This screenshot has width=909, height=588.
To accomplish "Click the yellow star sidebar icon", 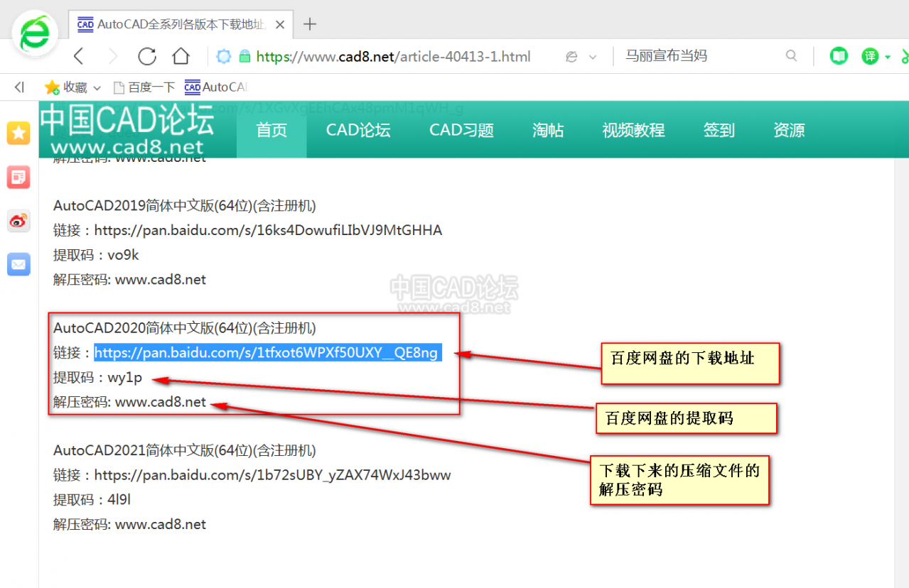I will coord(18,133).
